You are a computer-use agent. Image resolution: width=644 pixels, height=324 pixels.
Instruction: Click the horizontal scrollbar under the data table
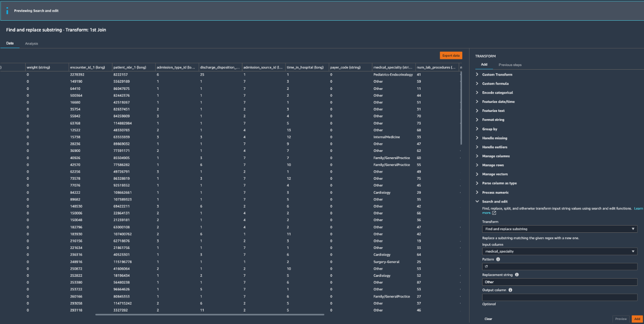[210, 315]
